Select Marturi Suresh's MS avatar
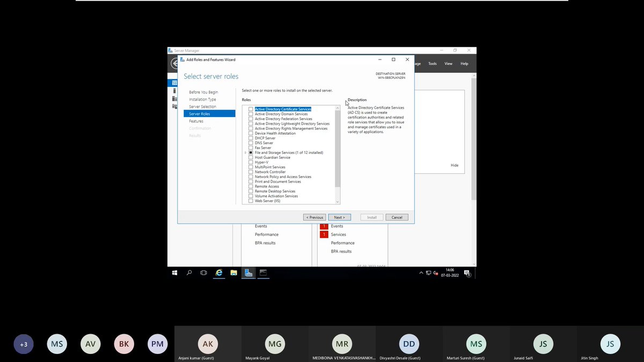 click(x=476, y=344)
